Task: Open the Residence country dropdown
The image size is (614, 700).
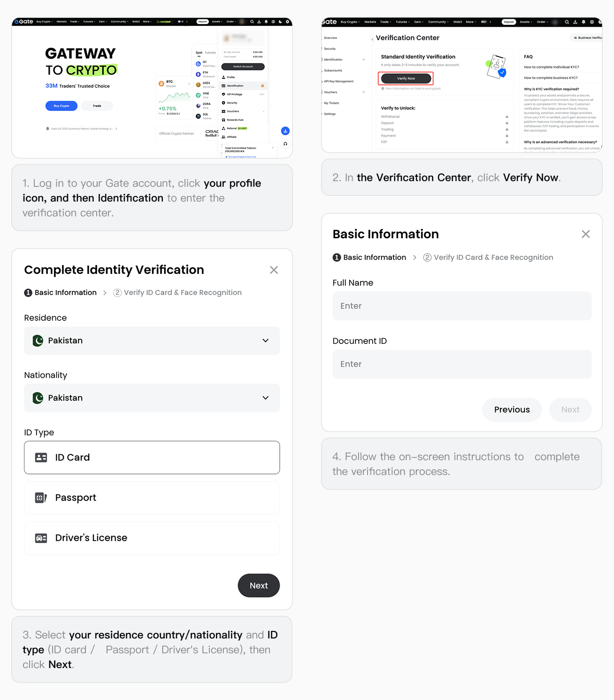Action: click(x=152, y=341)
